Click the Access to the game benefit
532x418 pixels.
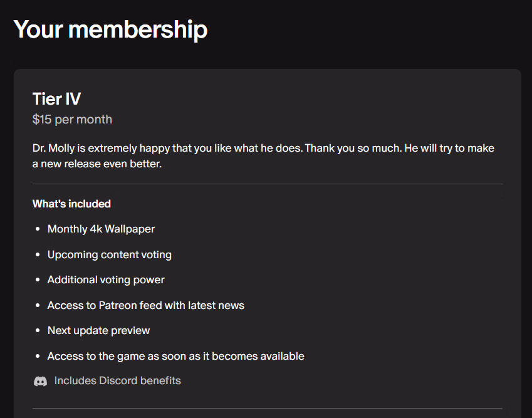pyautogui.click(x=175, y=356)
